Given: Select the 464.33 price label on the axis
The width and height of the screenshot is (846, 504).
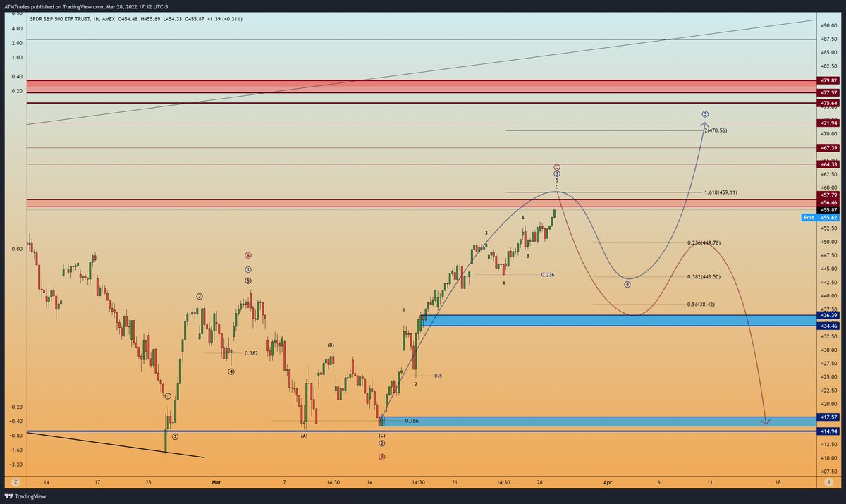Looking at the screenshot, I should pos(828,164).
